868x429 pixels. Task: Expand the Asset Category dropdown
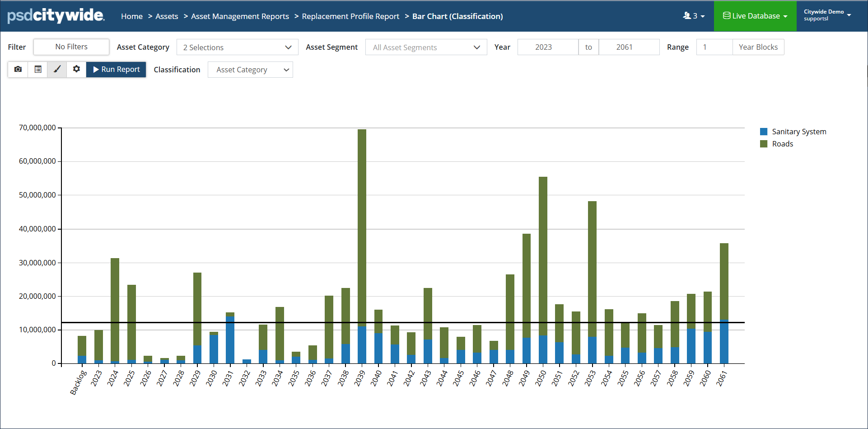pyautogui.click(x=237, y=47)
